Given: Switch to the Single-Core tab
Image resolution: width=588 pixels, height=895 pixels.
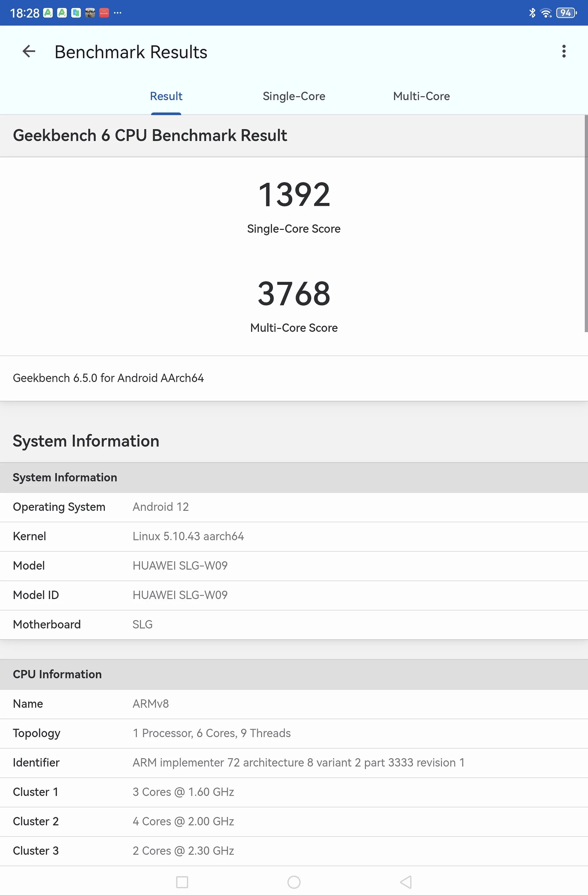Looking at the screenshot, I should coord(294,96).
